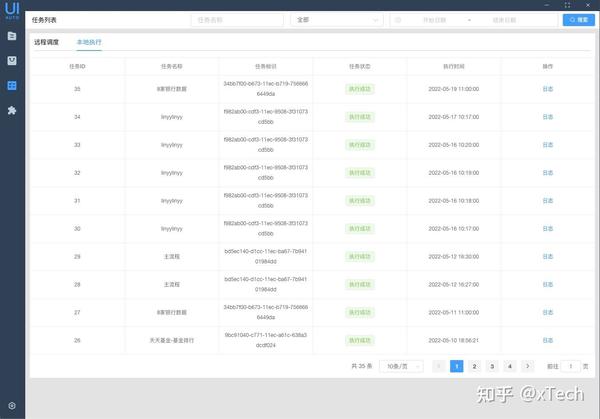Click the 任务名称 column header

[171, 66]
